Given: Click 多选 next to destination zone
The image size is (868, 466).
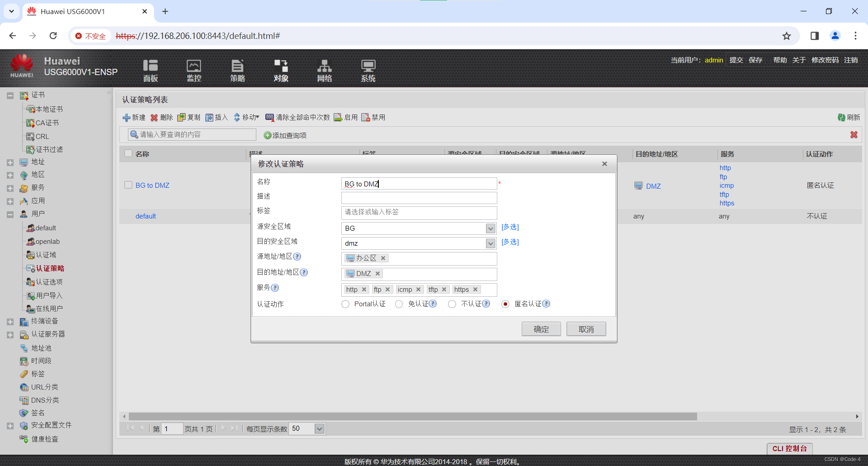Looking at the screenshot, I should (510, 242).
